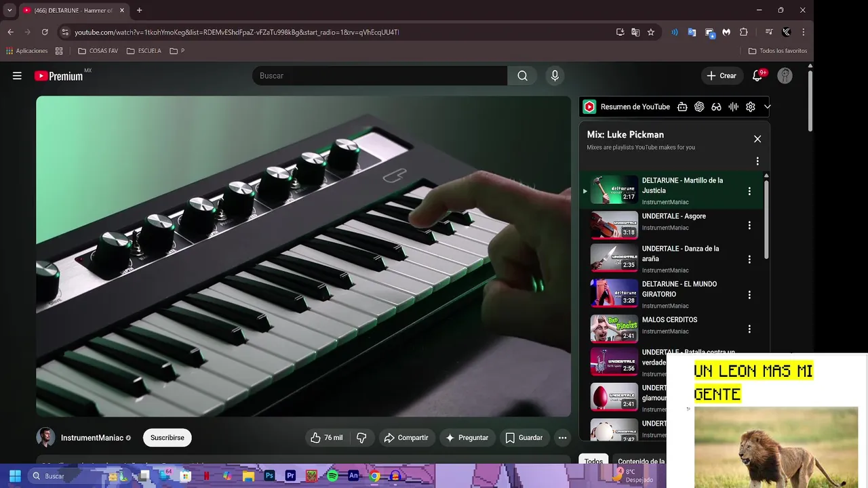Reload the page
The width and height of the screenshot is (868, 488).
click(x=45, y=32)
